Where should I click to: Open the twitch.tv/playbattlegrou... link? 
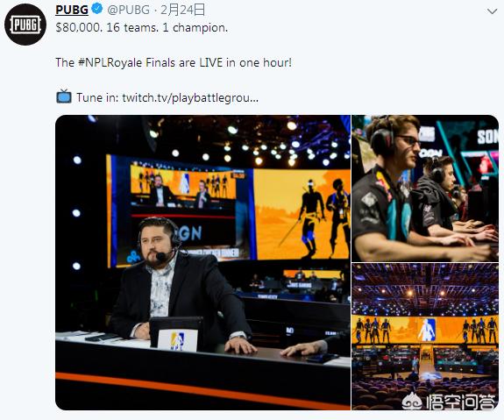(190, 97)
